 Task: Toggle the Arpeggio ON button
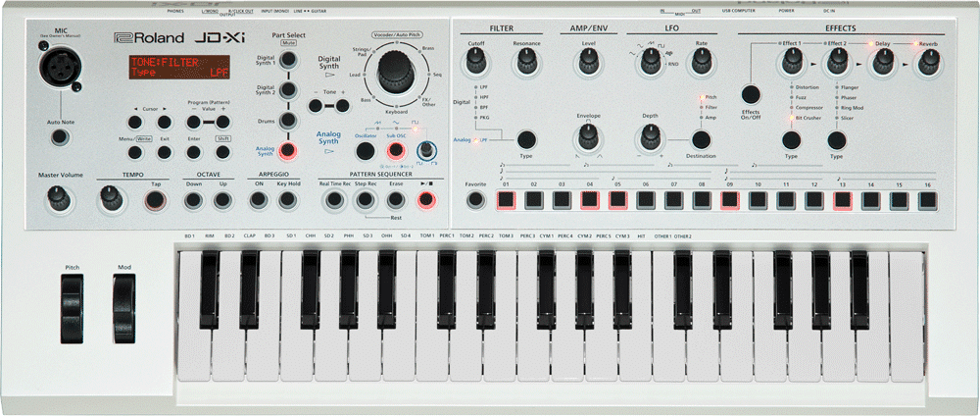[258, 200]
